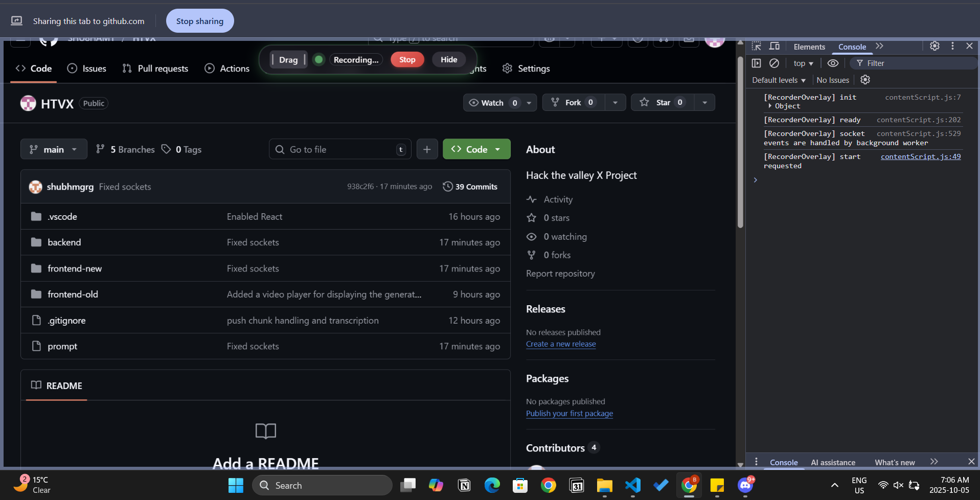The height and width of the screenshot is (500, 980).
Task: Open the frontend-old folder
Action: 73,294
